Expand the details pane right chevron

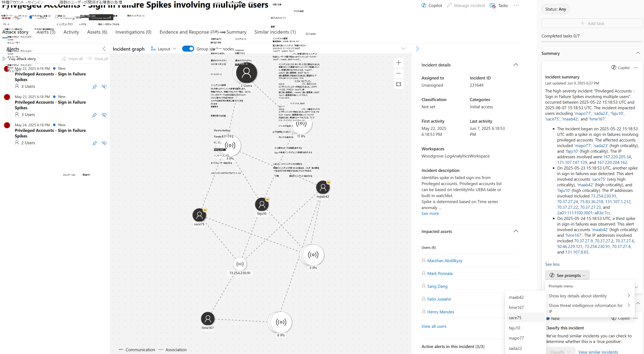click(417, 49)
